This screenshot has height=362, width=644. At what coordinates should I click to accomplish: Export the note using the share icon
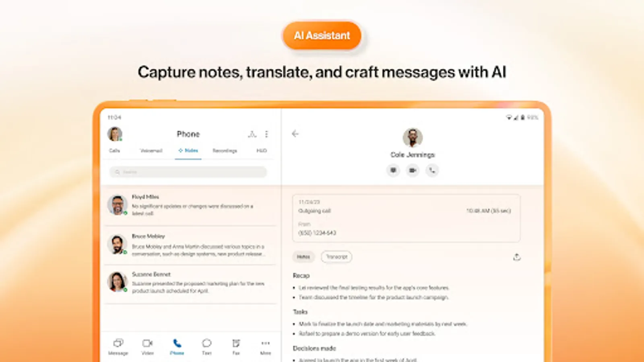tap(517, 257)
